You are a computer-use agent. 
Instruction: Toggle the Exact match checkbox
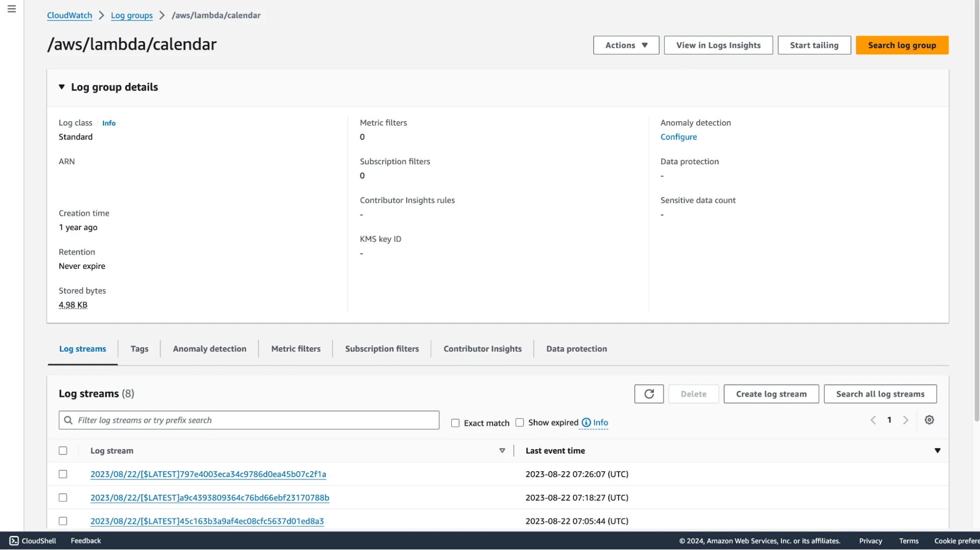(455, 423)
